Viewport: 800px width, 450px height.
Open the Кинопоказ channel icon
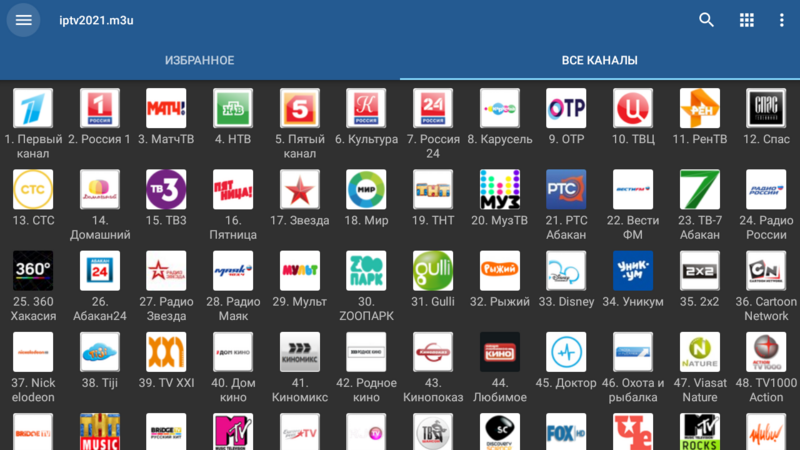433,352
